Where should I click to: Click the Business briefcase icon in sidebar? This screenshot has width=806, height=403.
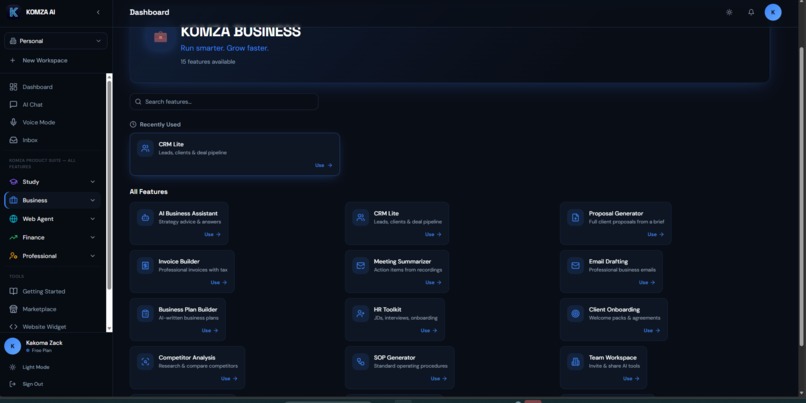tap(13, 200)
